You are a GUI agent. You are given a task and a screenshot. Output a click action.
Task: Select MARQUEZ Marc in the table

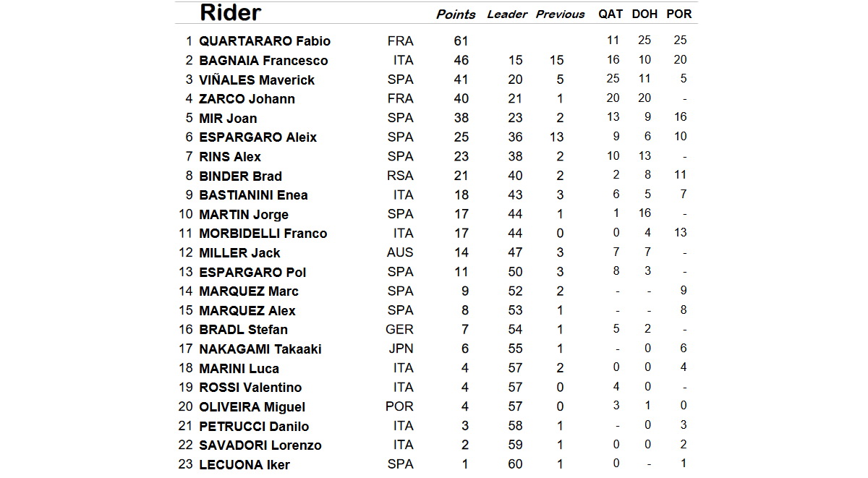click(x=249, y=291)
